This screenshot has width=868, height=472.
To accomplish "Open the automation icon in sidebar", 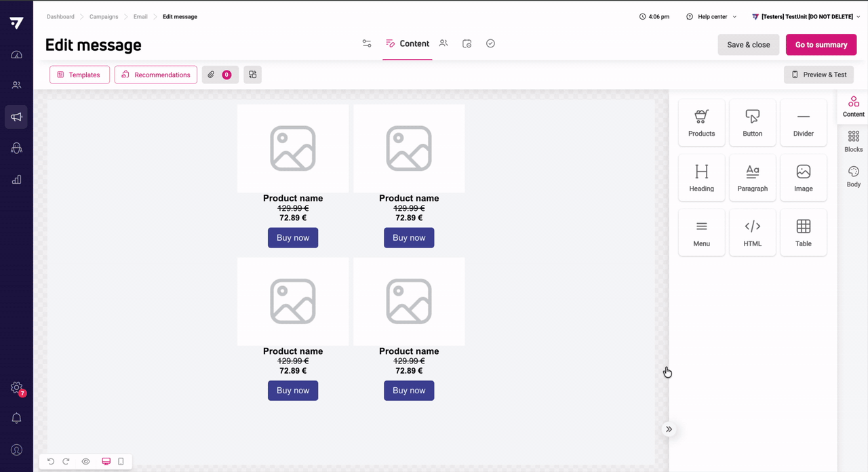I will pyautogui.click(x=16, y=148).
